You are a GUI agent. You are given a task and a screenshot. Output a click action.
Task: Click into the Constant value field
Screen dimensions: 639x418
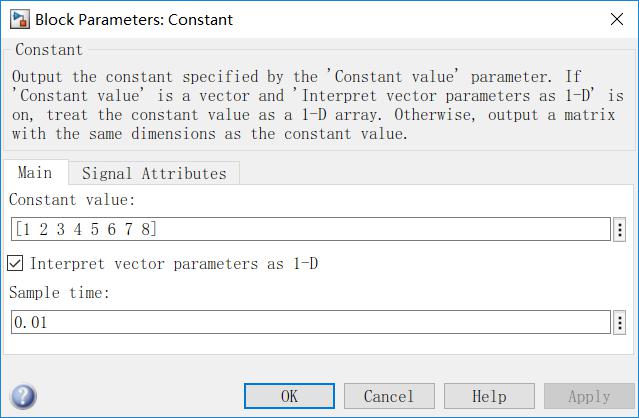click(x=310, y=230)
